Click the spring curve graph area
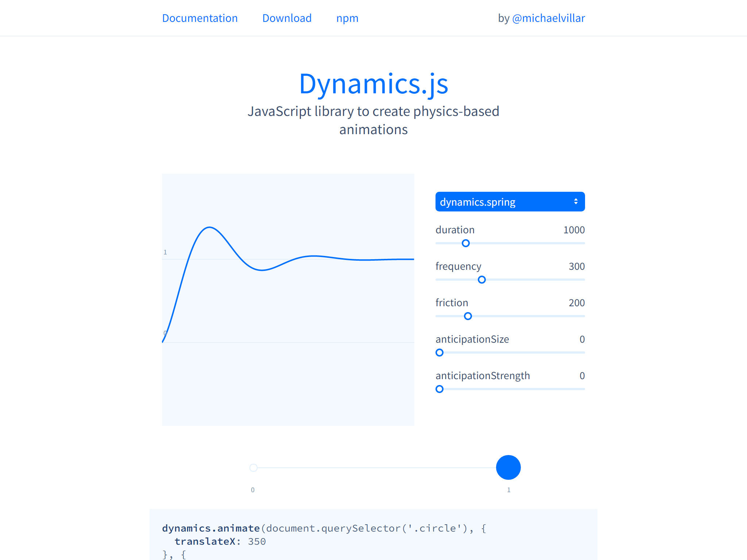The width and height of the screenshot is (747, 560). (x=288, y=299)
